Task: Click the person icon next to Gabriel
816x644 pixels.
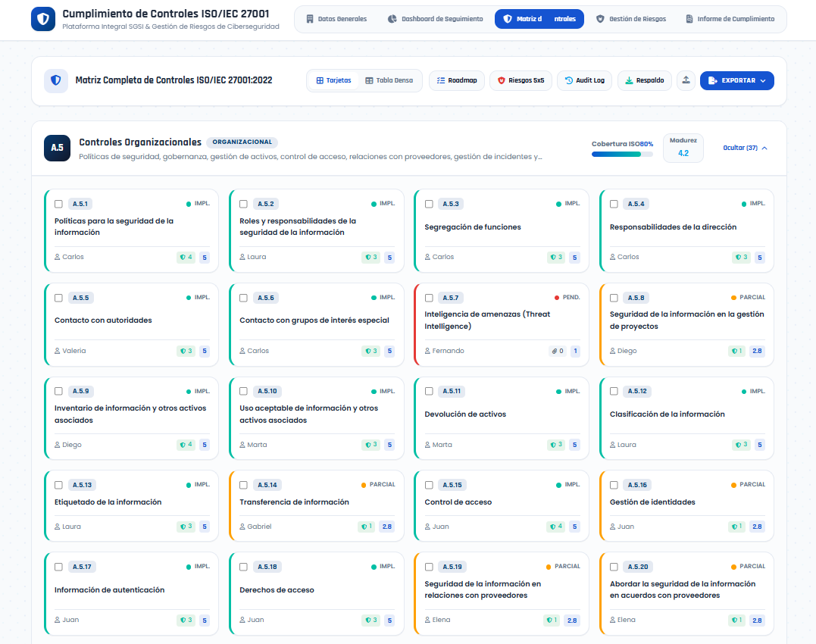Action: [x=242, y=527]
